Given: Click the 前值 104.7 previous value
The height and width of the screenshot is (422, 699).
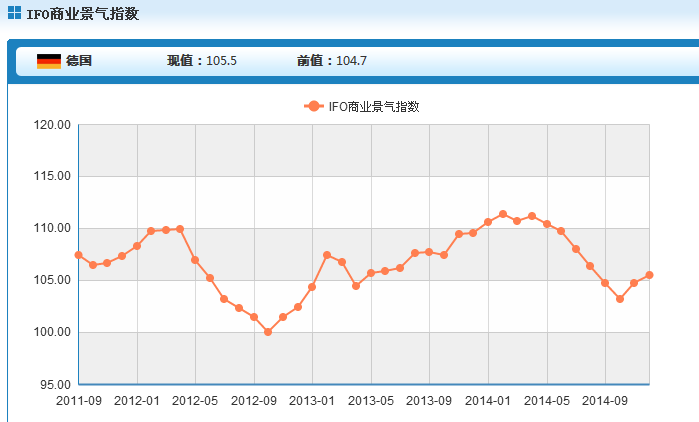Looking at the screenshot, I should pyautogui.click(x=332, y=61).
